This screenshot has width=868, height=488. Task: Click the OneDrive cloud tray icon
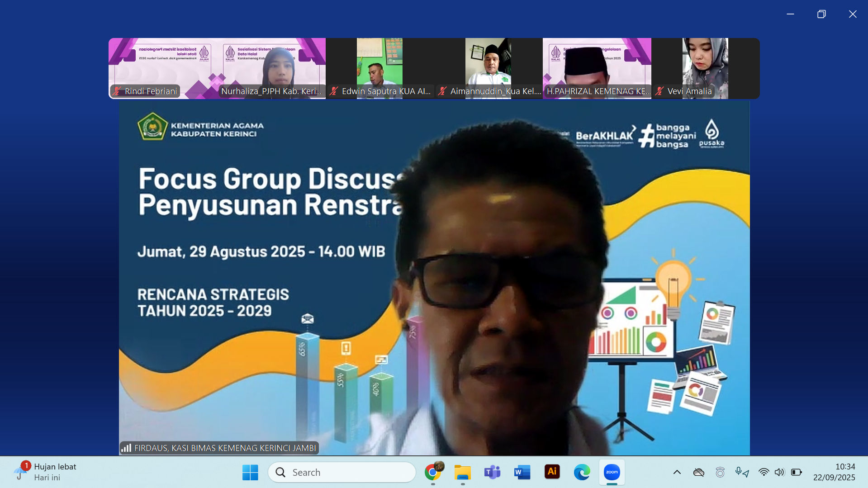(698, 472)
